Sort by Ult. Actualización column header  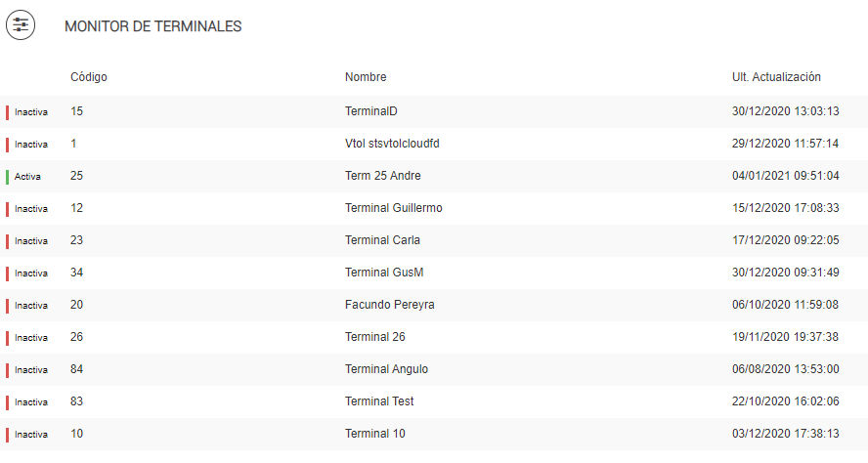(776, 77)
